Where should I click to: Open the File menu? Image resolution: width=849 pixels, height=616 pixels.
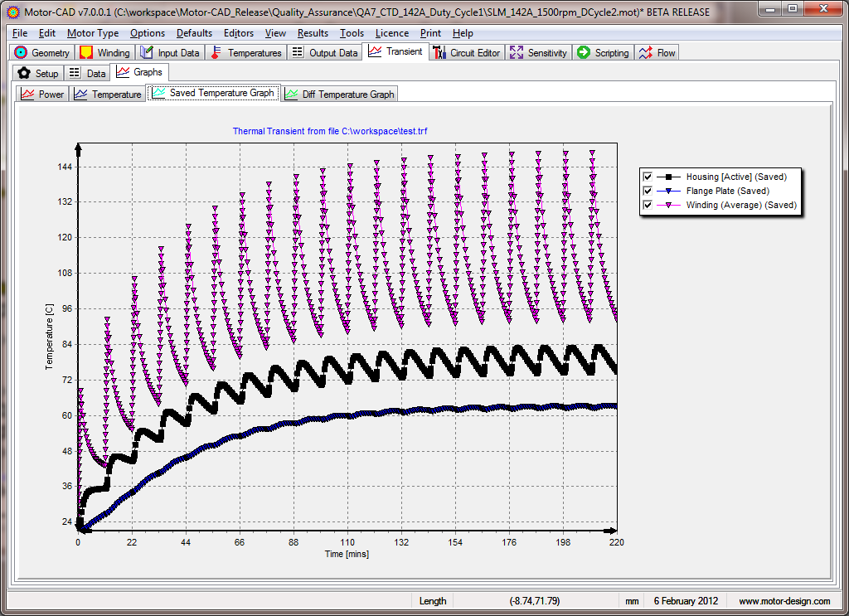(20, 33)
